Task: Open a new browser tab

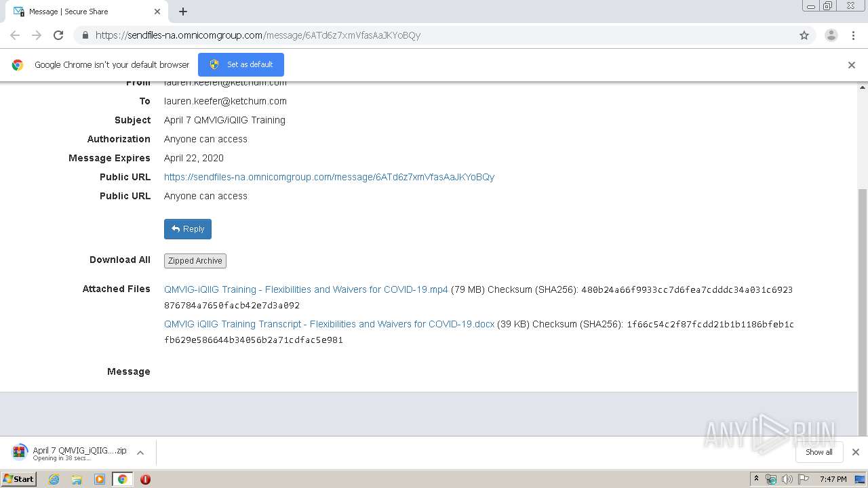Action: [x=183, y=12]
